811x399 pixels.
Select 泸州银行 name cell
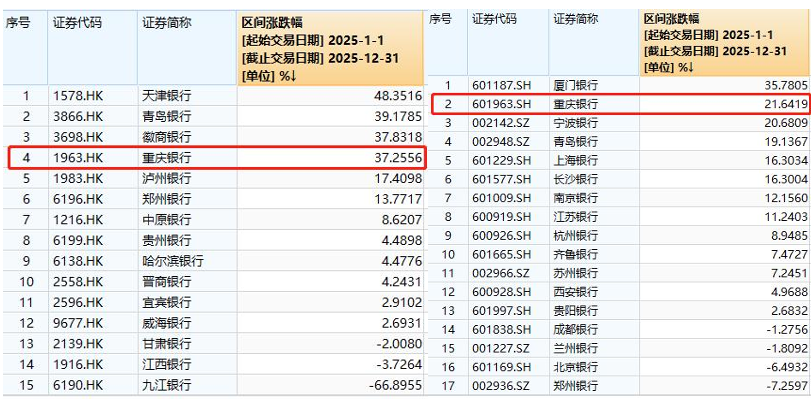[x=167, y=179]
